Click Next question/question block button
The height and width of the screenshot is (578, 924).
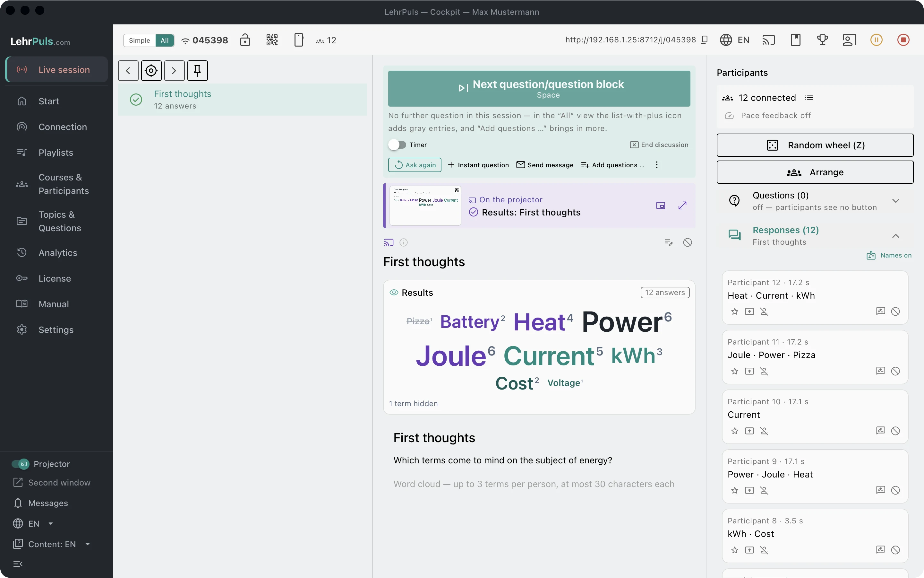539,89
